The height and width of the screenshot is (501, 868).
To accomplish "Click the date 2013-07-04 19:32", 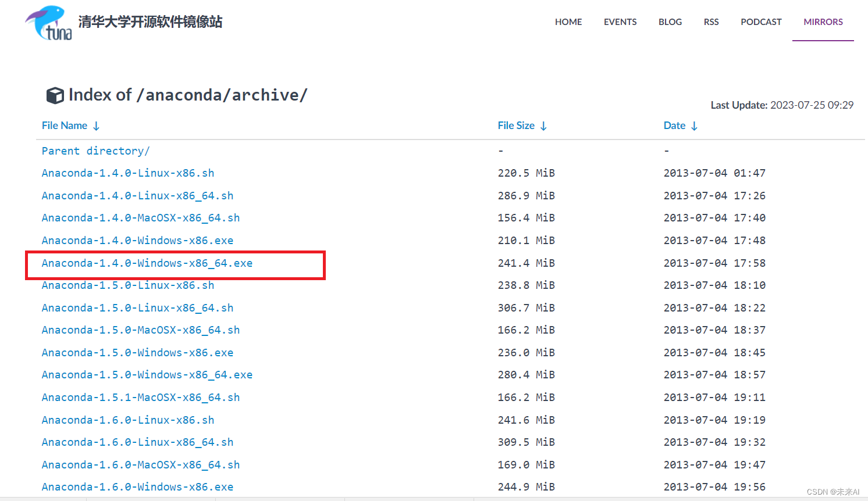I will click(714, 442).
